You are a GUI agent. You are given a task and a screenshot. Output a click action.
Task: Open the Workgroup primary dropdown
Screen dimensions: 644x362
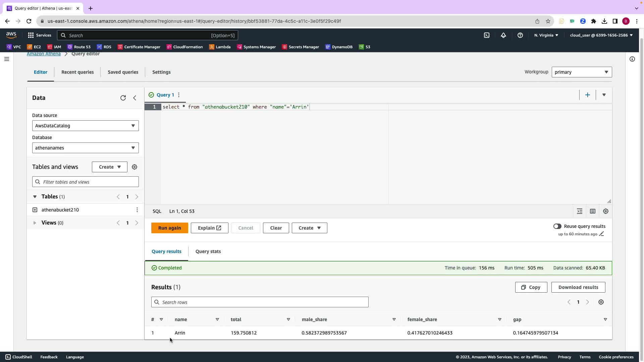pyautogui.click(x=581, y=72)
